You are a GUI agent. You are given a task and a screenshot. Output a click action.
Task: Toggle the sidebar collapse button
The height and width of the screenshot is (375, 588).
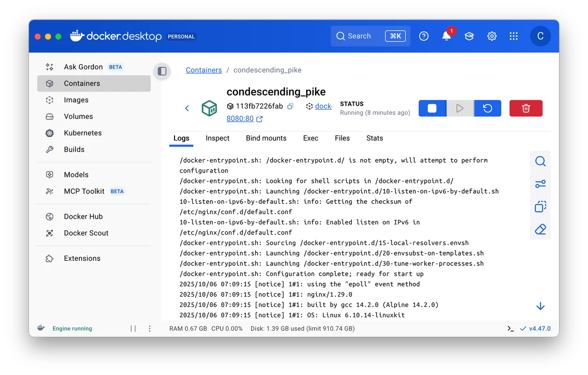click(162, 71)
